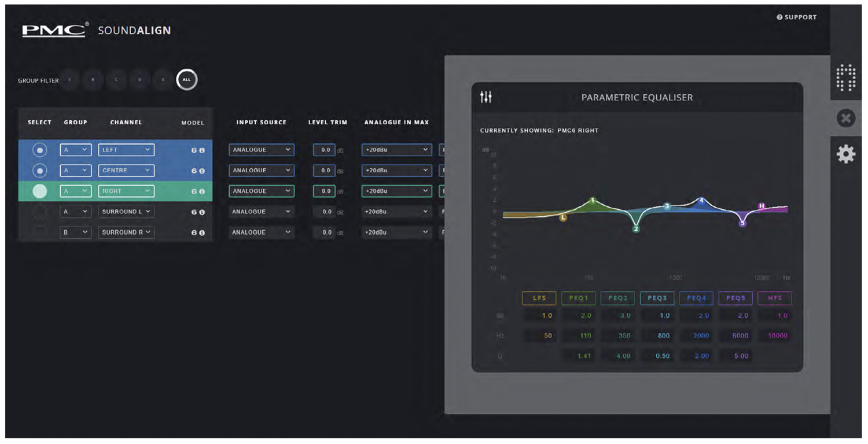868x444 pixels.
Task: Select the PEQ5 band button
Action: click(736, 298)
